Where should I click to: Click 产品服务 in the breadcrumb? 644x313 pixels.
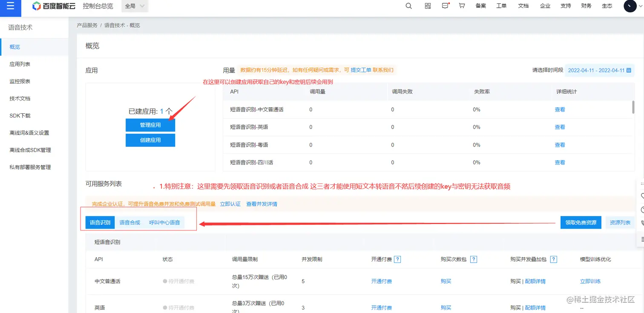coord(87,26)
